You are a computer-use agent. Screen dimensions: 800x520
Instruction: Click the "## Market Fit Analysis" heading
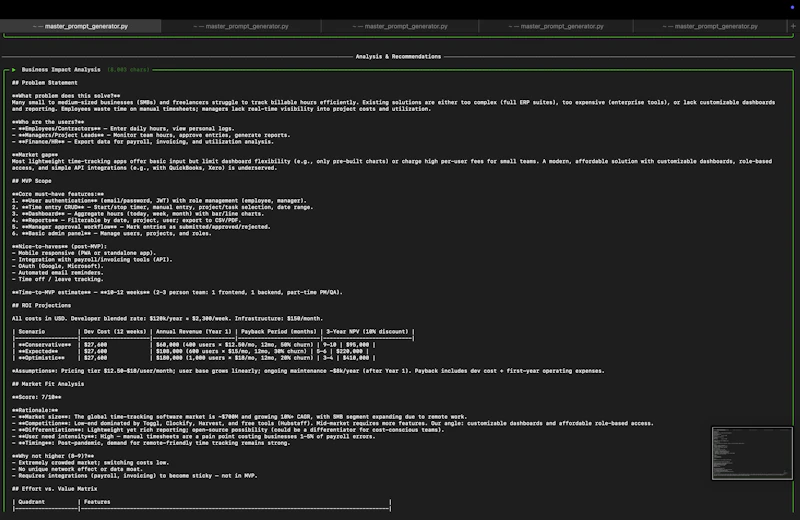(x=48, y=384)
